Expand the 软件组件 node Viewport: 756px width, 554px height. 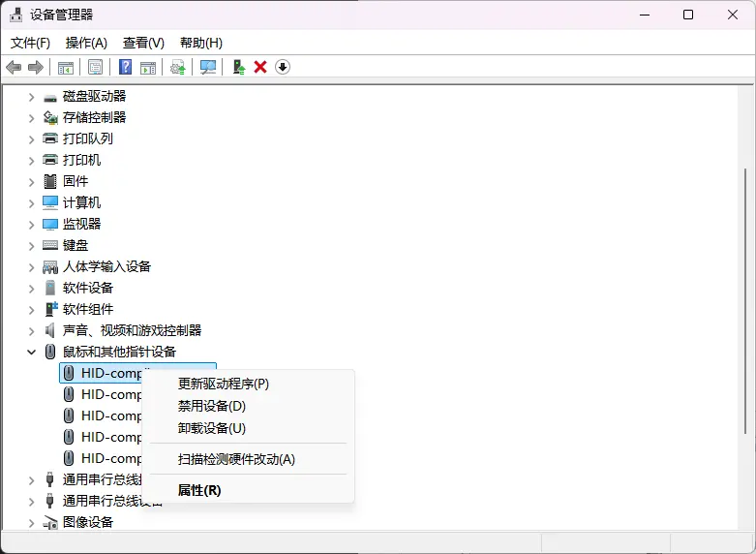[x=31, y=310]
